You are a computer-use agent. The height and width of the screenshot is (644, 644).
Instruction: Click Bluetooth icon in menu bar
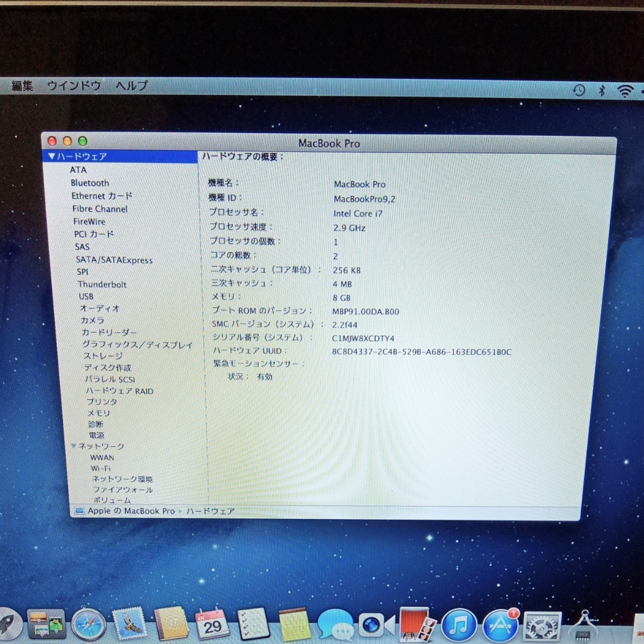pyautogui.click(x=602, y=91)
